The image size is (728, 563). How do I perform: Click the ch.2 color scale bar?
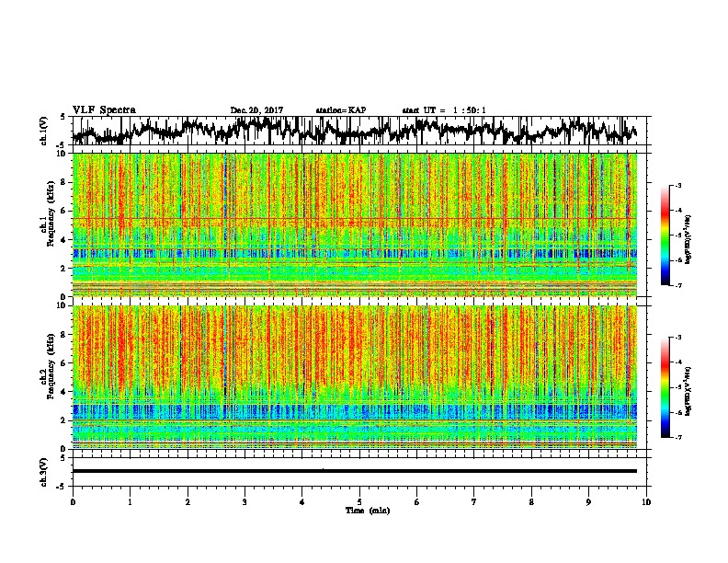665,387
